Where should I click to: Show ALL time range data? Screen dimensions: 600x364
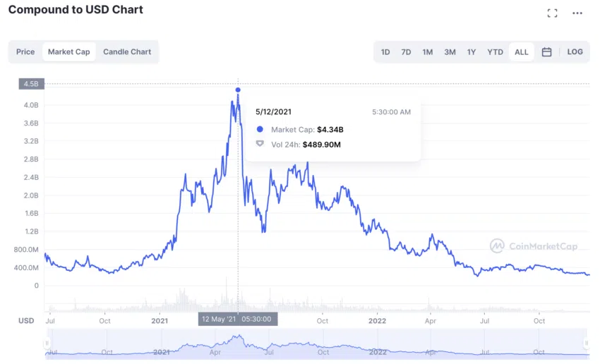pyautogui.click(x=522, y=51)
